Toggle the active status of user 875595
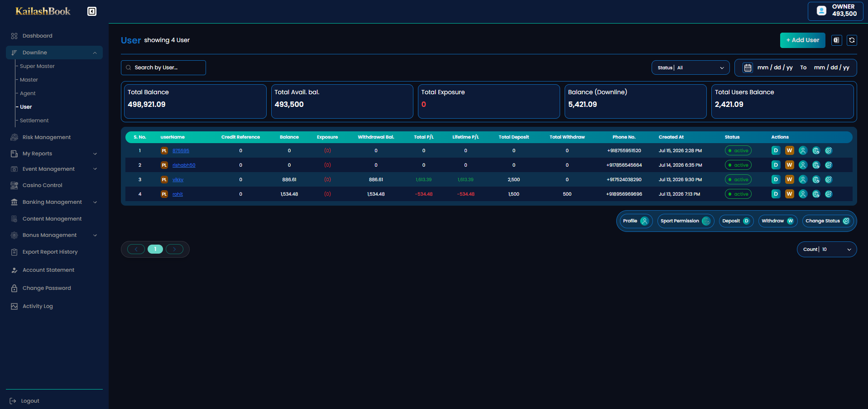The height and width of the screenshot is (409, 868). (x=738, y=150)
